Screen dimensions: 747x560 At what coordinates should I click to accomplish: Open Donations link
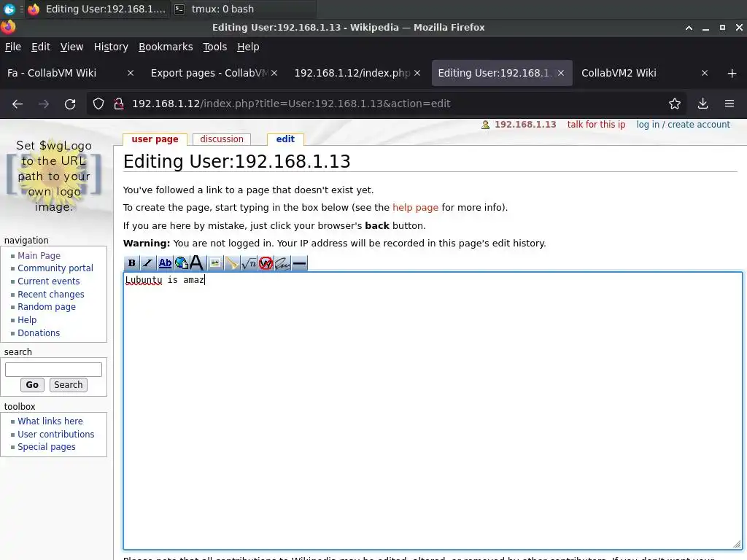pyautogui.click(x=39, y=333)
